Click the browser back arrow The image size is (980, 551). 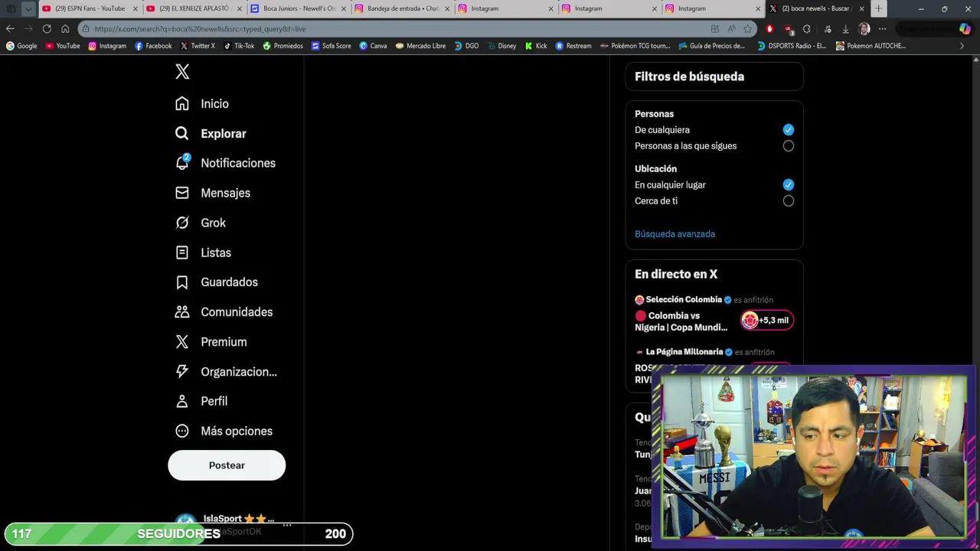point(10,29)
